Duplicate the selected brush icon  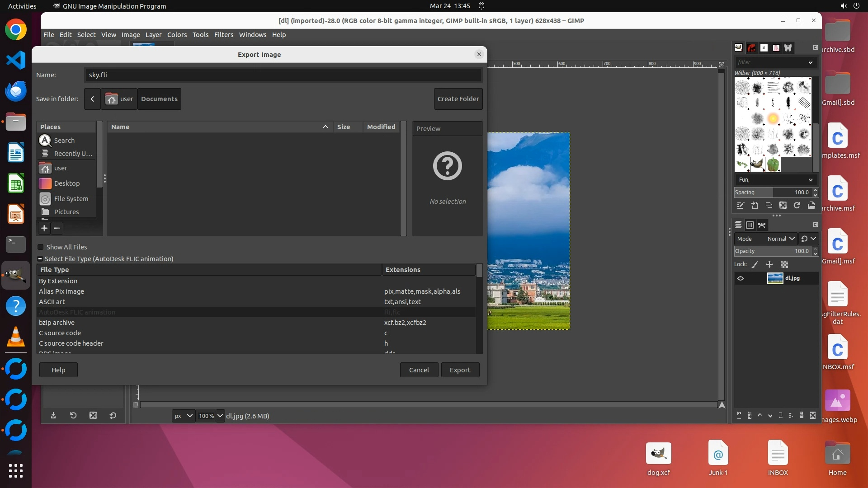(769, 206)
